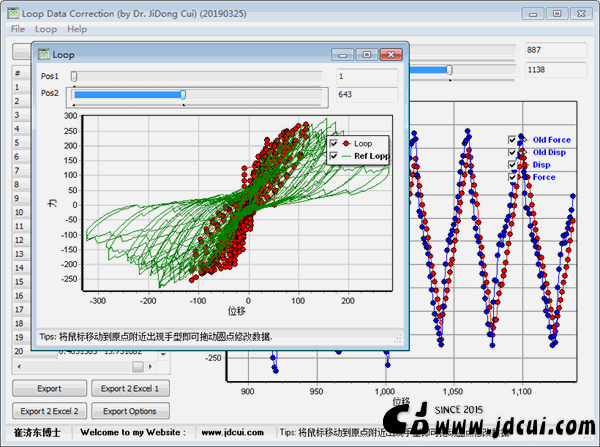Click the Old Force legend label
This screenshot has width=600, height=447.
[551, 140]
